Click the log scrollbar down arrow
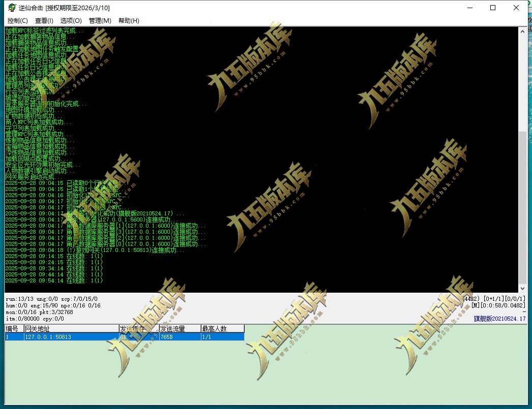 [522, 289]
